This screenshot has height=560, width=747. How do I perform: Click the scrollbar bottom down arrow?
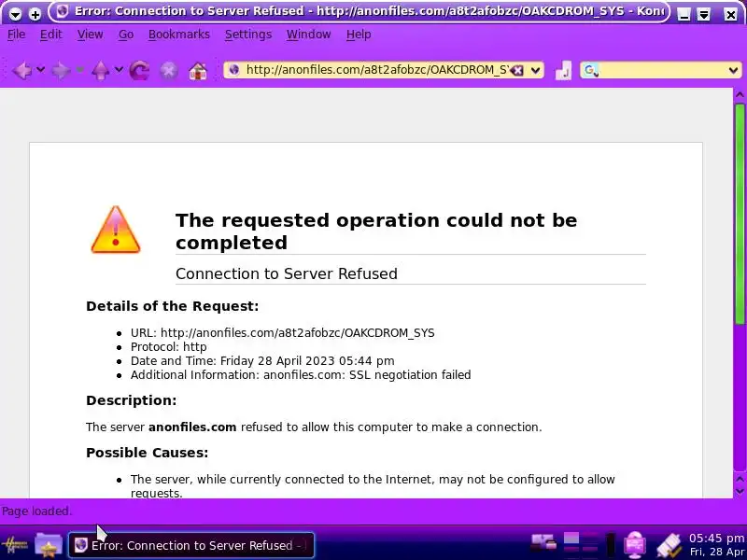click(x=740, y=492)
